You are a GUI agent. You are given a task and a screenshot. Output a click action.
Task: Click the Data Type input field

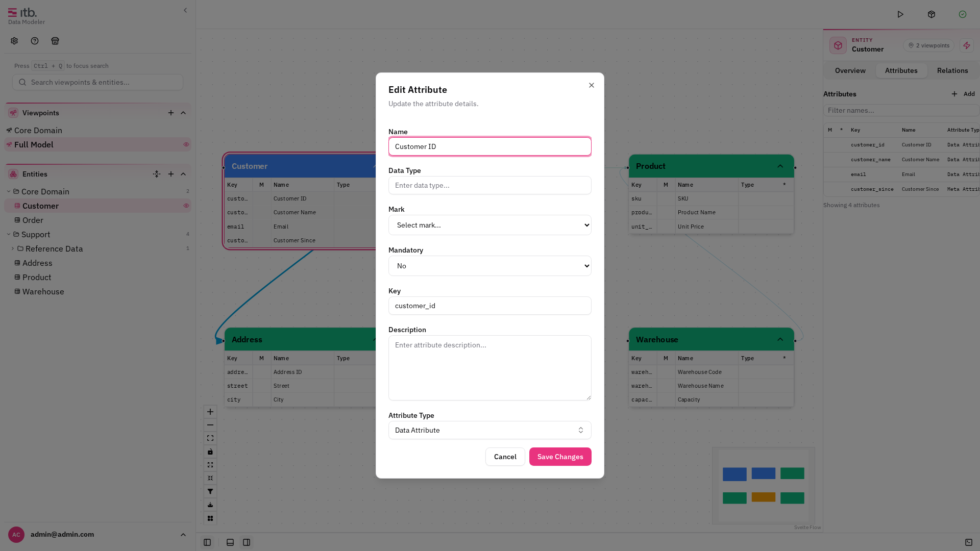tap(490, 185)
